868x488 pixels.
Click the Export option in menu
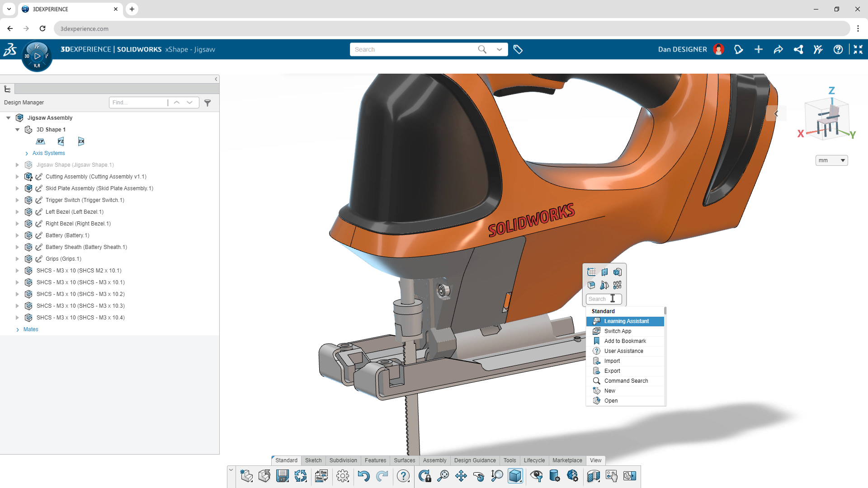[x=612, y=371]
